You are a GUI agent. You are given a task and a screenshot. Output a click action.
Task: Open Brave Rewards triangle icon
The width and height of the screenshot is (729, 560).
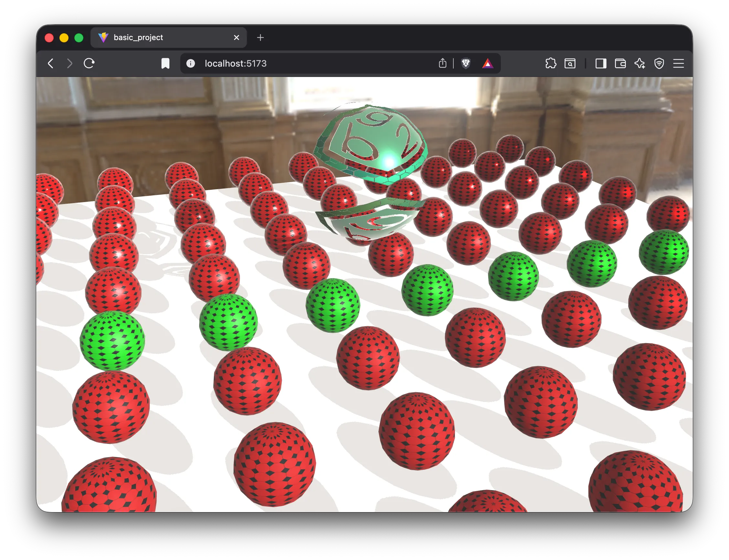tap(487, 63)
